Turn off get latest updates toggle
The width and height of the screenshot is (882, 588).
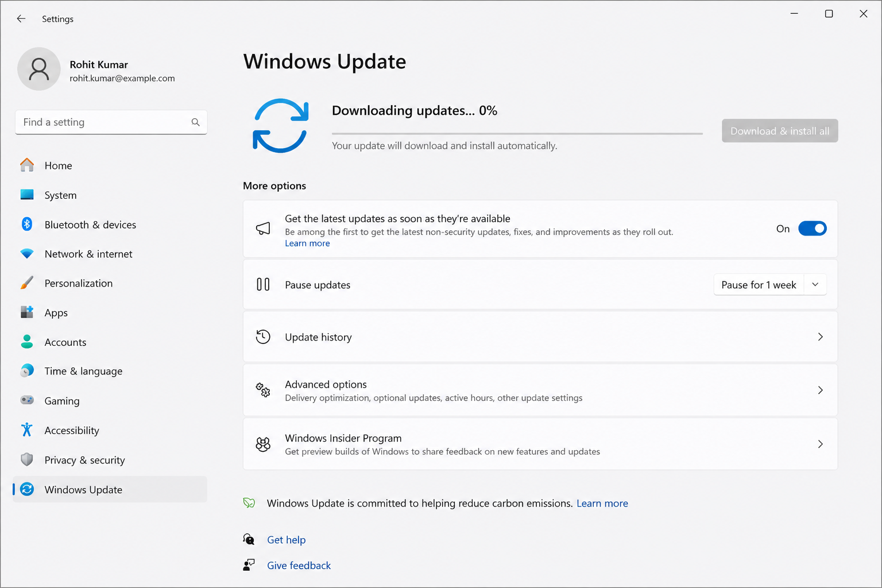click(813, 229)
